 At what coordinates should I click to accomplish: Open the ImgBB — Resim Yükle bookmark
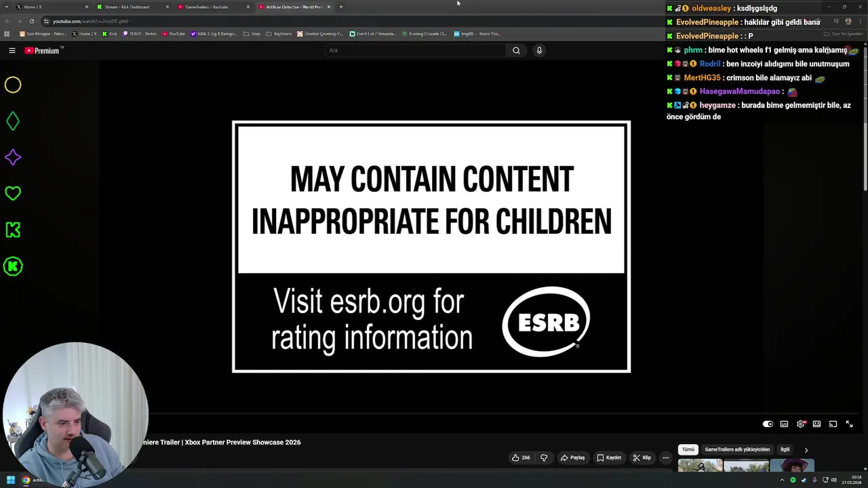pos(477,33)
